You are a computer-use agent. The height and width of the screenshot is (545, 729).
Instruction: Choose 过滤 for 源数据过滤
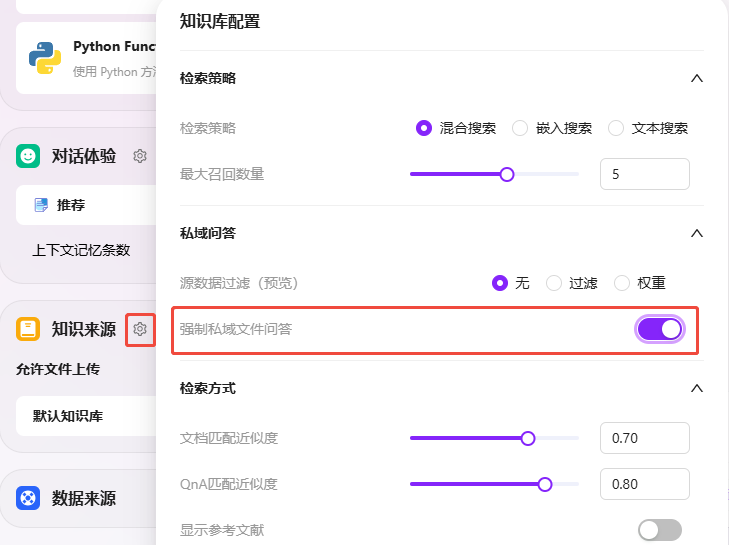[x=554, y=283]
